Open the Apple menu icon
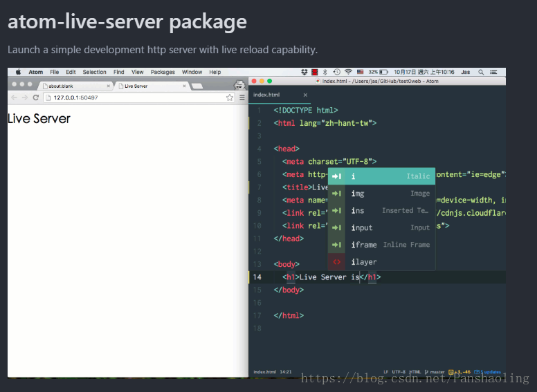 19,72
